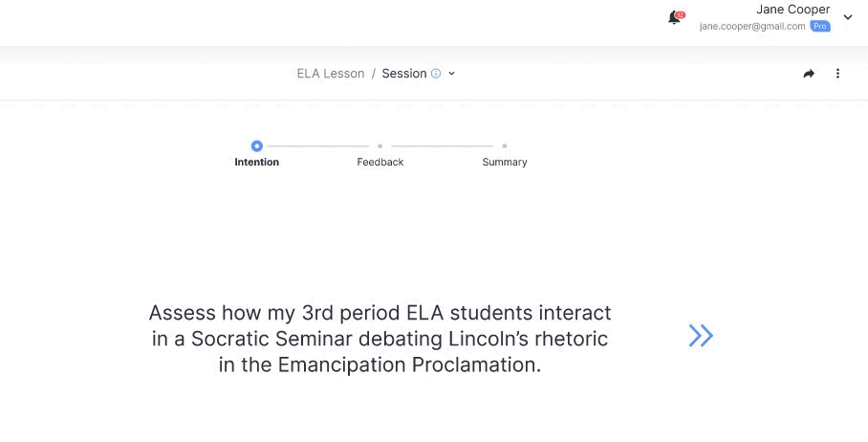Click the Pro badge
The image size is (868, 442).
(820, 27)
